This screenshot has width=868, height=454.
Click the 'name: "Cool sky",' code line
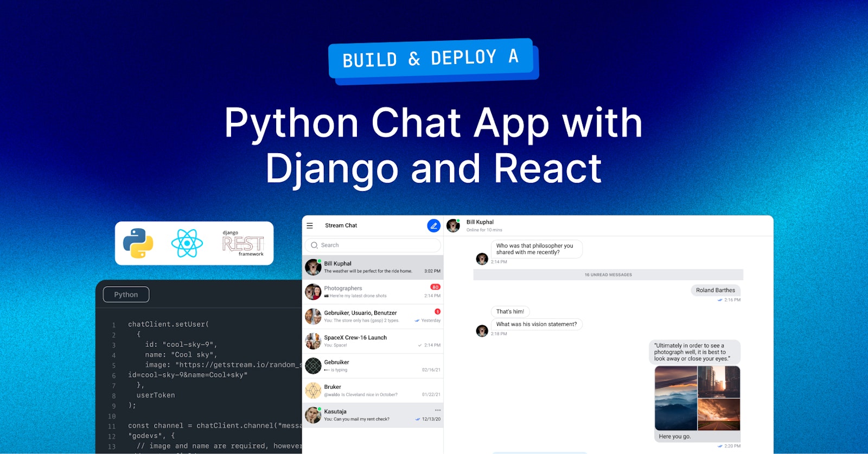tap(181, 355)
